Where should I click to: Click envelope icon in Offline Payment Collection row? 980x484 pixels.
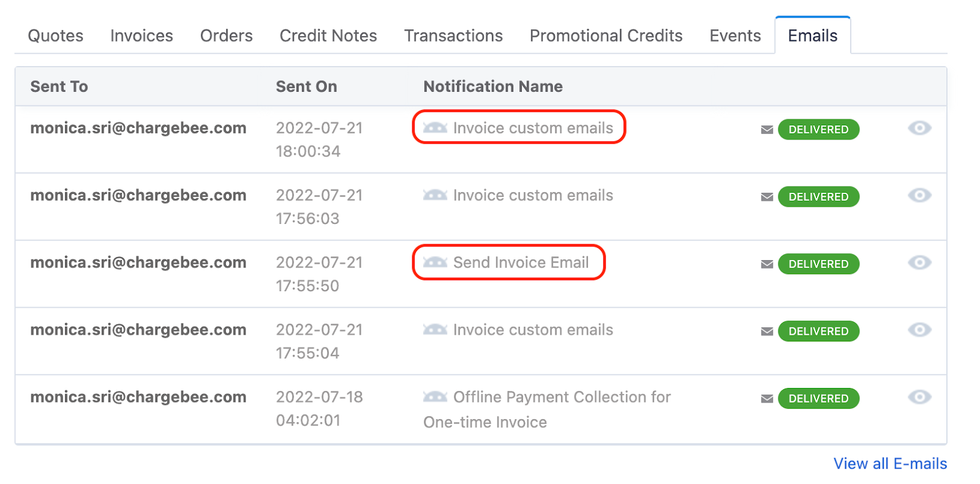[767, 399]
